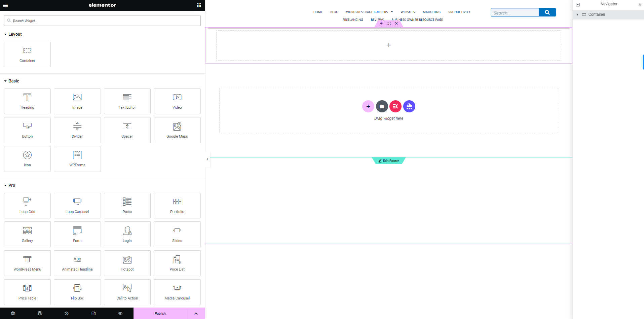The width and height of the screenshot is (644, 319).
Task: Open the MARKETING menu link
Action: [x=432, y=12]
